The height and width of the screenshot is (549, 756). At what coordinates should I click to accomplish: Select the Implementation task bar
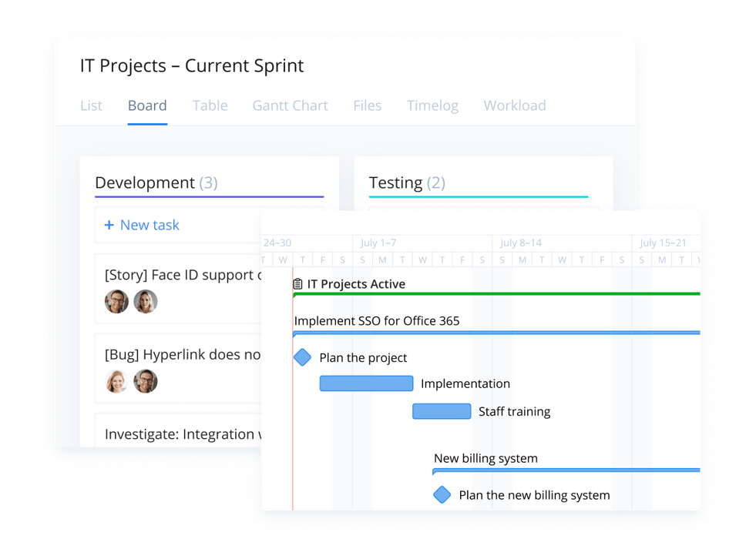click(x=366, y=383)
